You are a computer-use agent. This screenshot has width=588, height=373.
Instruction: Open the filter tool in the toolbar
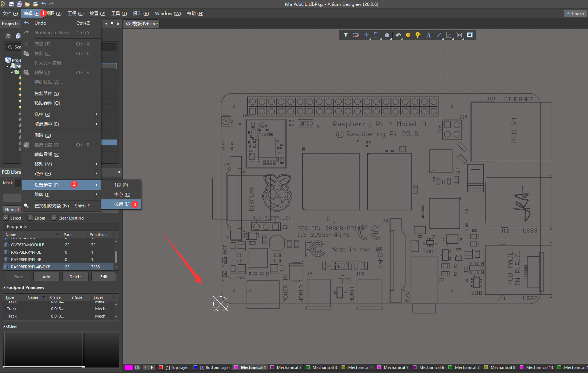point(346,35)
